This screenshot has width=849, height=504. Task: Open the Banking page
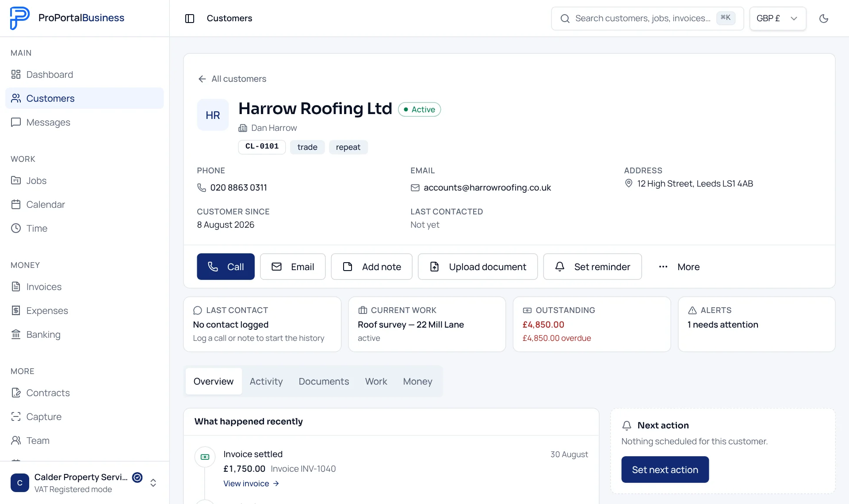84,334
